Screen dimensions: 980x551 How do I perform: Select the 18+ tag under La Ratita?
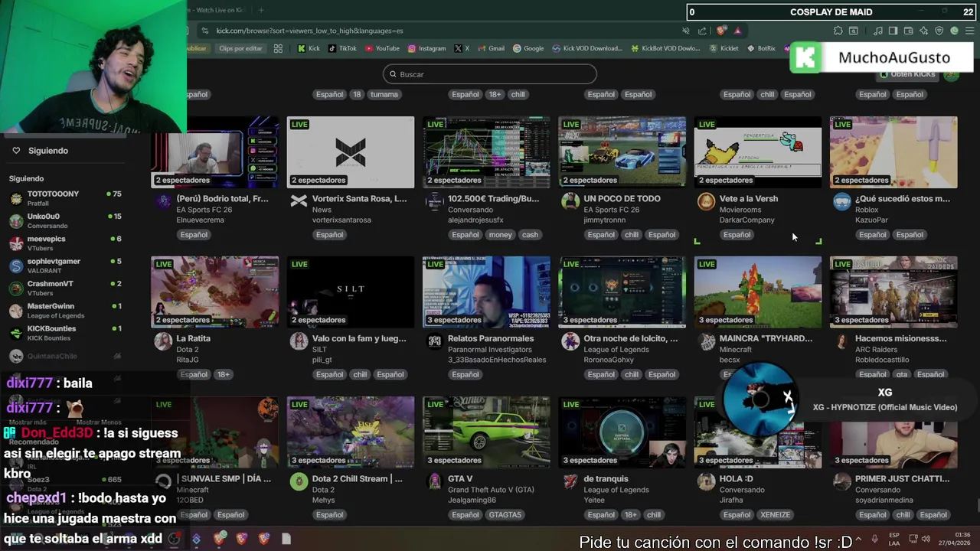coord(223,375)
